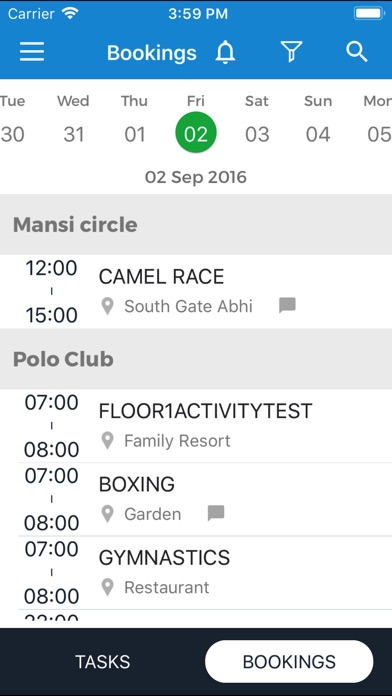Tap the notifications bell icon
392x696 pixels.
[226, 52]
